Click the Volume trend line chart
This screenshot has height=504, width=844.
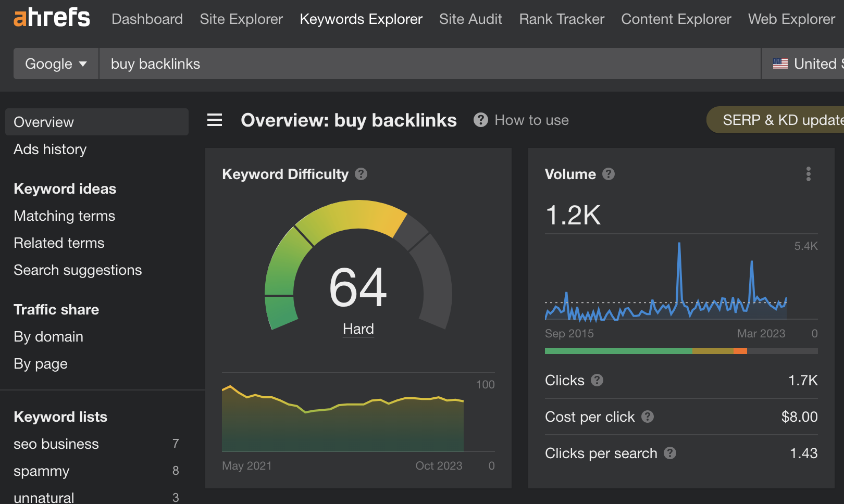coord(666,281)
